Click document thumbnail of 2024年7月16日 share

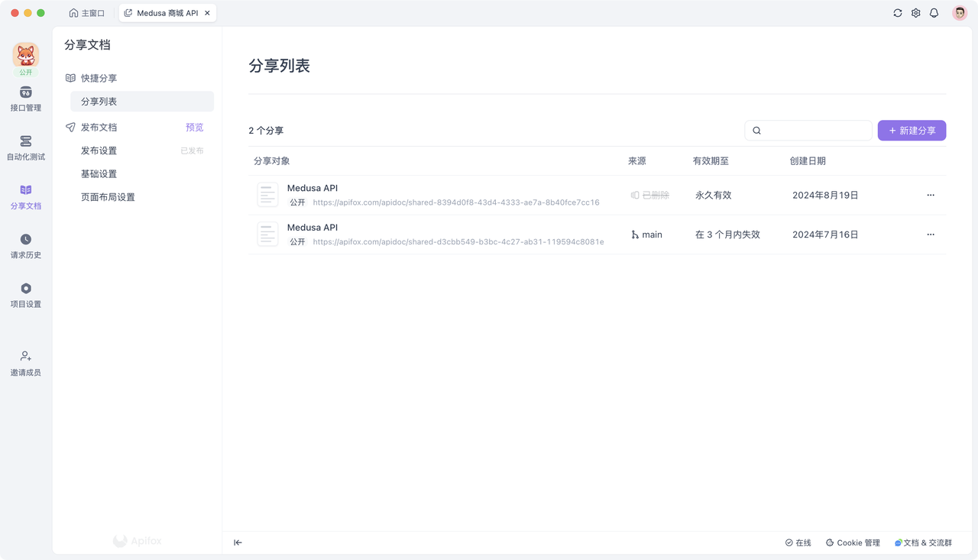point(267,235)
